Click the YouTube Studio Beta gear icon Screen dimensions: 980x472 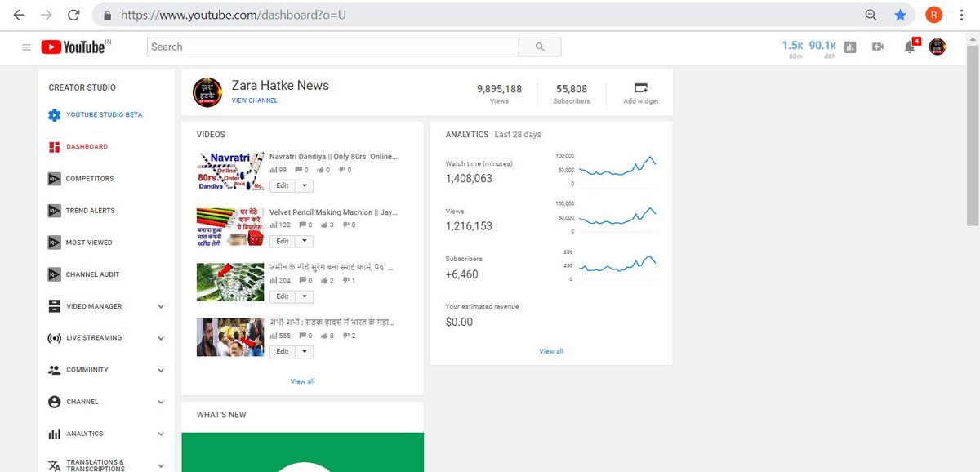[x=55, y=115]
